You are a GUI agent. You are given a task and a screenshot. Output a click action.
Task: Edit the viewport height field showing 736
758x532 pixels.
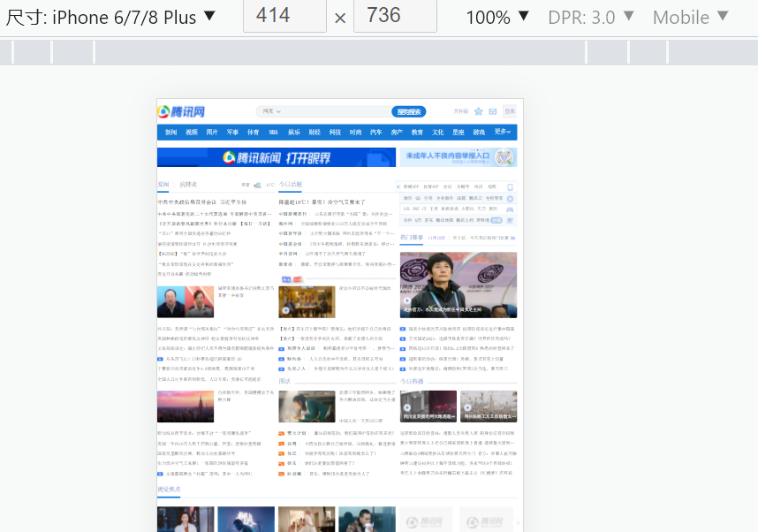click(395, 16)
